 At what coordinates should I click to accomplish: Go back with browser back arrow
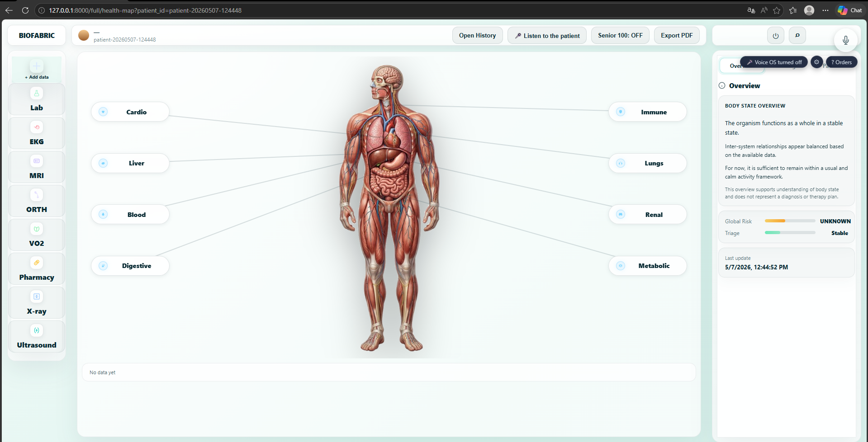pos(9,10)
